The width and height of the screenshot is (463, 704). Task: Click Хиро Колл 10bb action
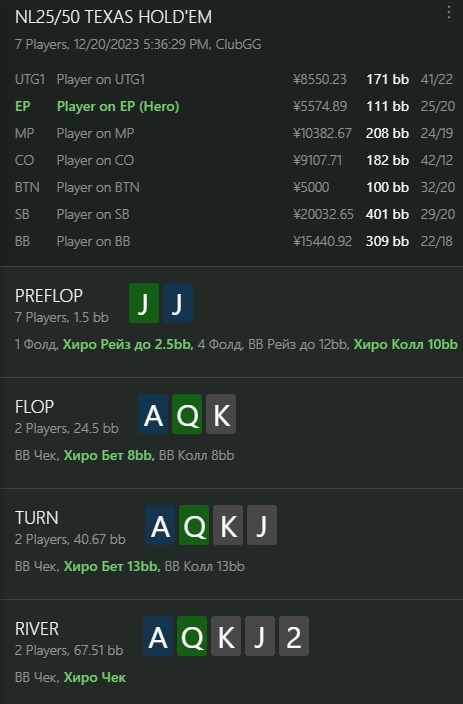pyautogui.click(x=406, y=344)
